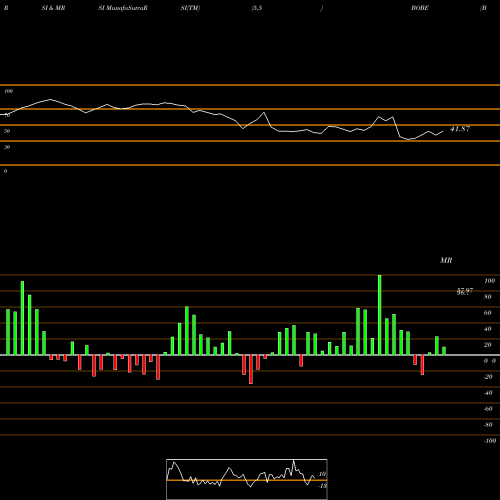
Task: Click the 80 label on MR axis
Action: tap(488, 297)
